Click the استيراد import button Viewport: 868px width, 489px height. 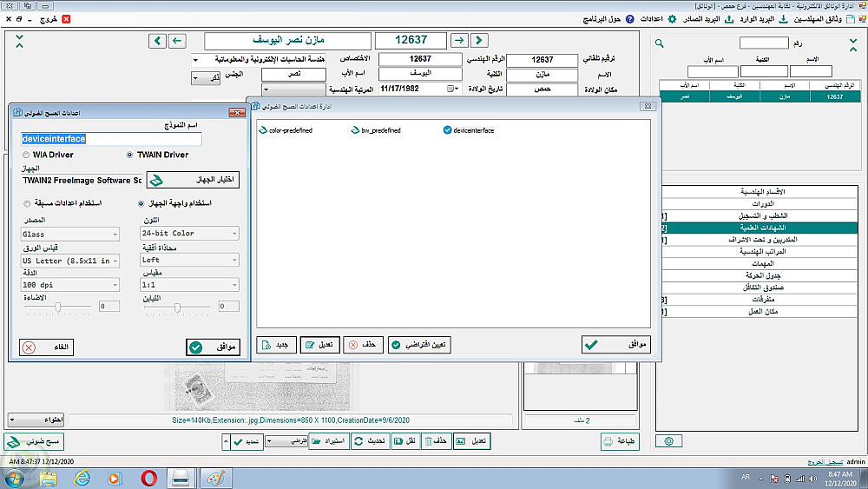(x=329, y=441)
